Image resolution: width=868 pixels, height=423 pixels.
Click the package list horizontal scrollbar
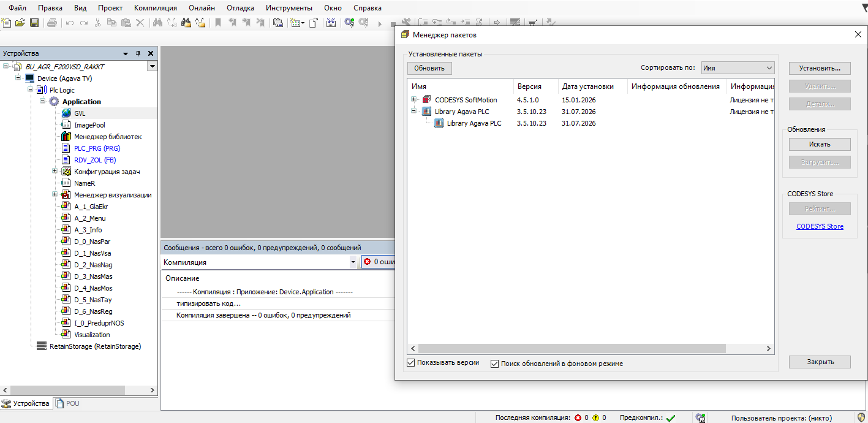pos(571,348)
